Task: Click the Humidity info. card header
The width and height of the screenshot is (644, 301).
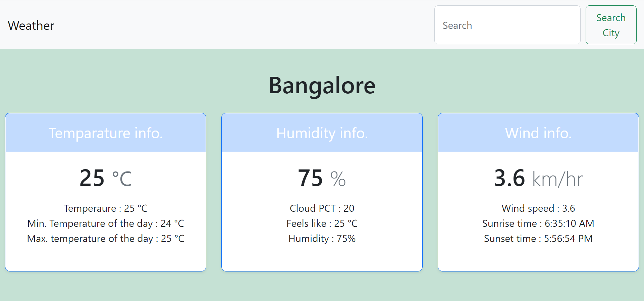Action: [322, 133]
